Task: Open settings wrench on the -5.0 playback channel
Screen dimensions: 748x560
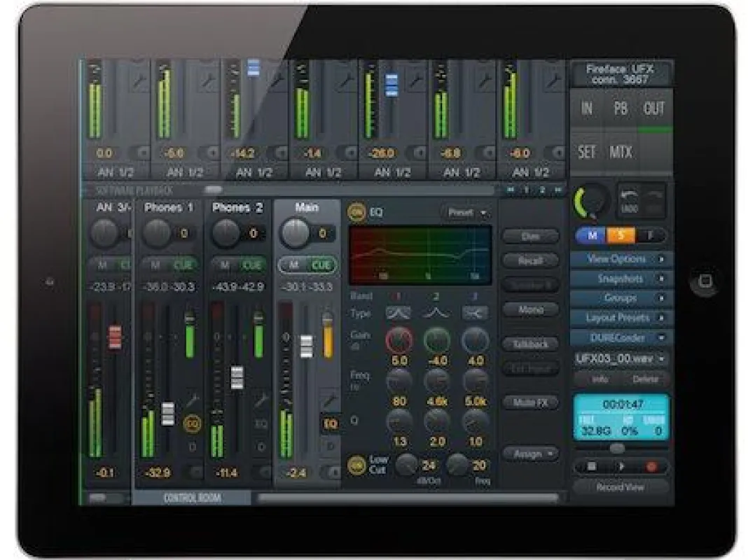Action: (207, 79)
